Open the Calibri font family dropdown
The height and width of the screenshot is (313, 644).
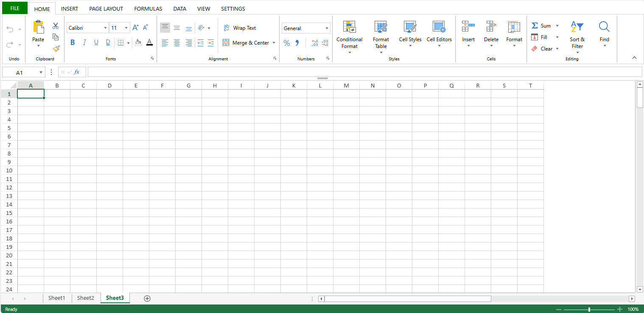(x=106, y=28)
